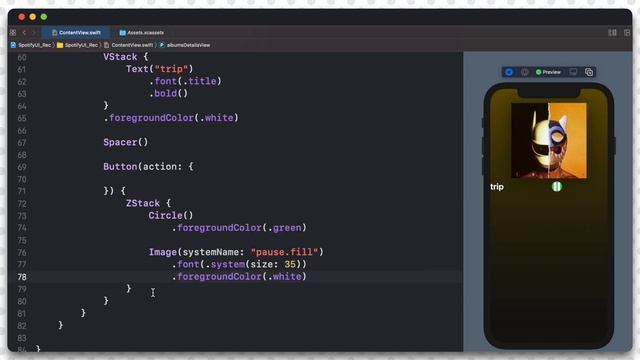Click .foregroundColor(.white) on line 78
The image size is (640, 360).
[x=239, y=277]
